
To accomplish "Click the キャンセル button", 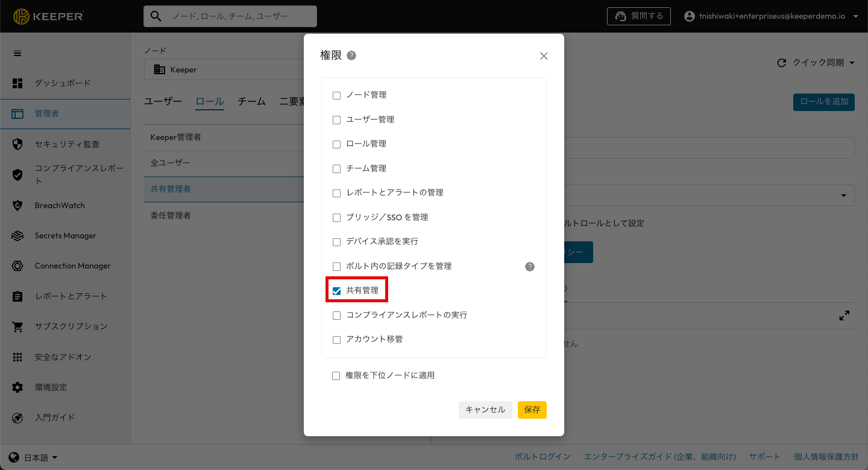I will (x=485, y=410).
